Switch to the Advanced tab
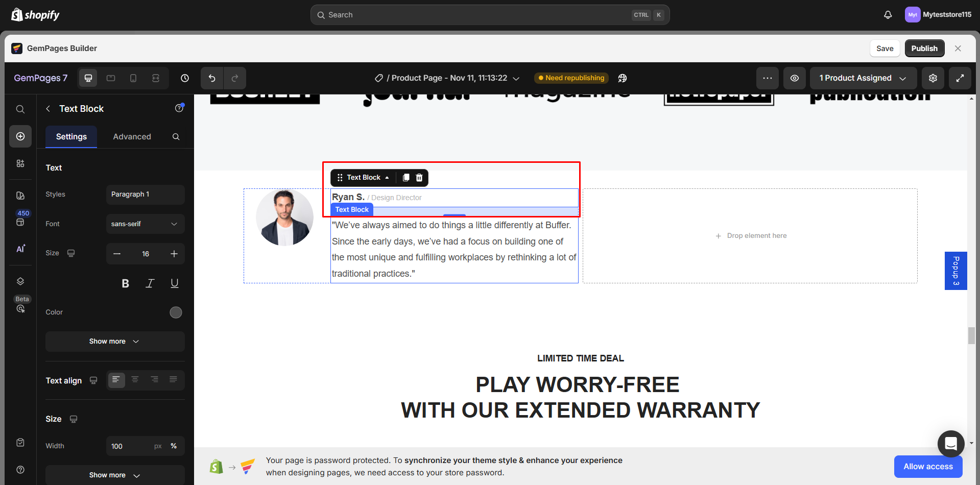 pyautogui.click(x=132, y=136)
